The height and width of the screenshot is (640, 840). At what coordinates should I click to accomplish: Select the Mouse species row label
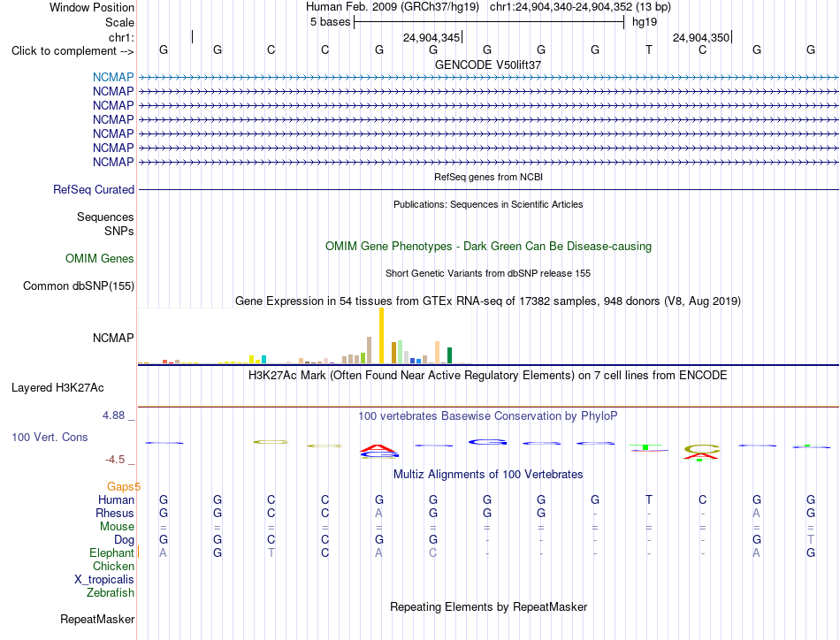pos(117,527)
